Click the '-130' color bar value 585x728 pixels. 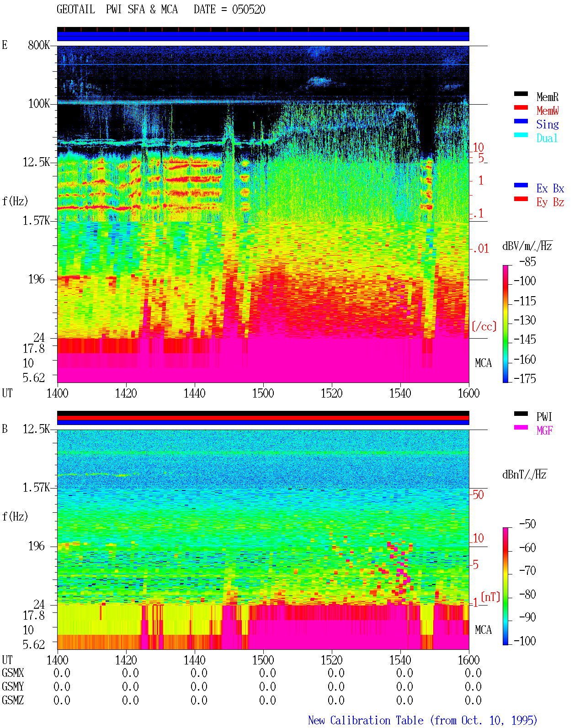[x=525, y=320]
